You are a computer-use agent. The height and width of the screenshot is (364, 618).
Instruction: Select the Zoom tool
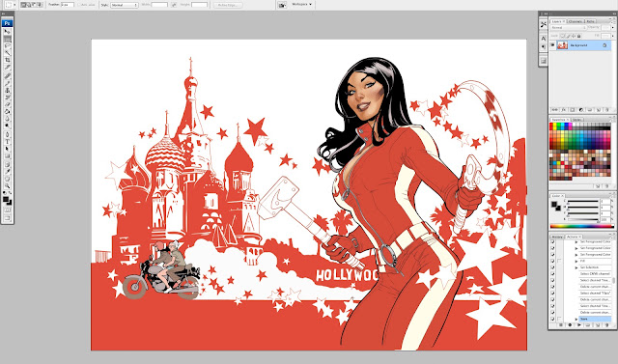tap(8, 186)
